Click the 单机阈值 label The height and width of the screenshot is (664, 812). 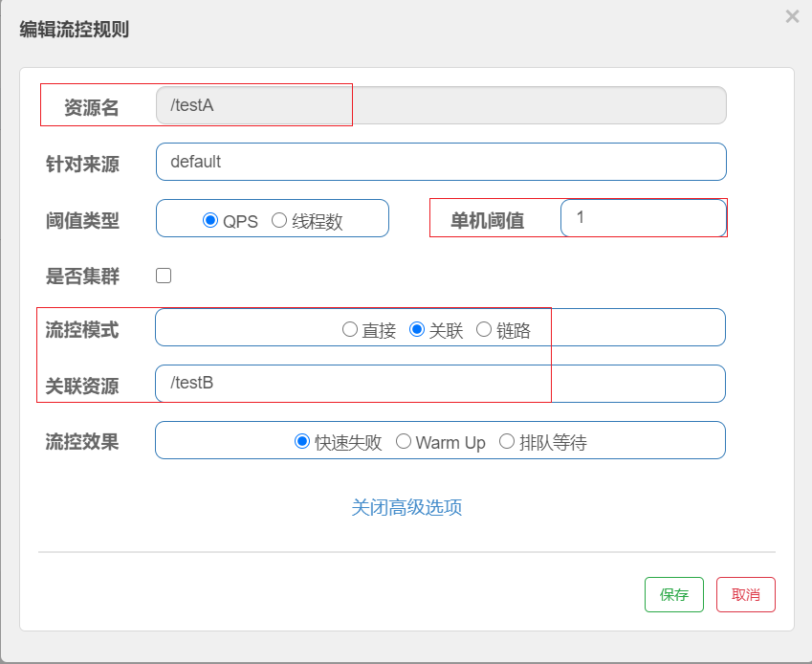coord(488,221)
